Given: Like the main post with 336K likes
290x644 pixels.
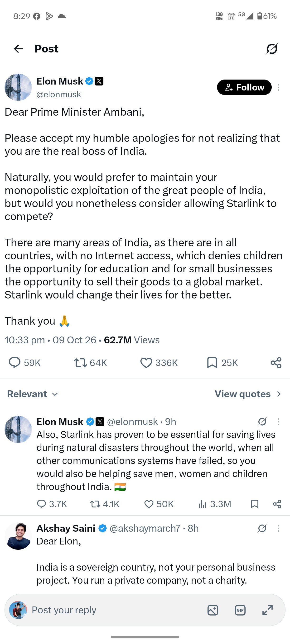Looking at the screenshot, I should pos(159,363).
